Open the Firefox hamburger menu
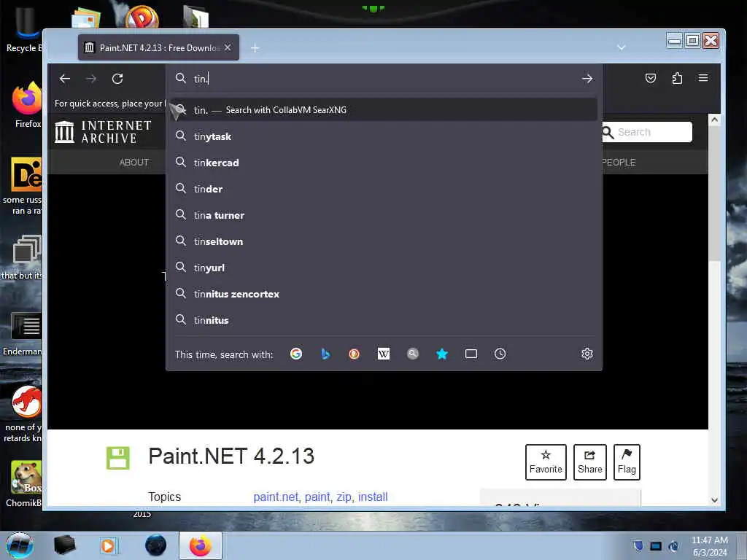Image resolution: width=747 pixels, height=560 pixels. (x=703, y=78)
